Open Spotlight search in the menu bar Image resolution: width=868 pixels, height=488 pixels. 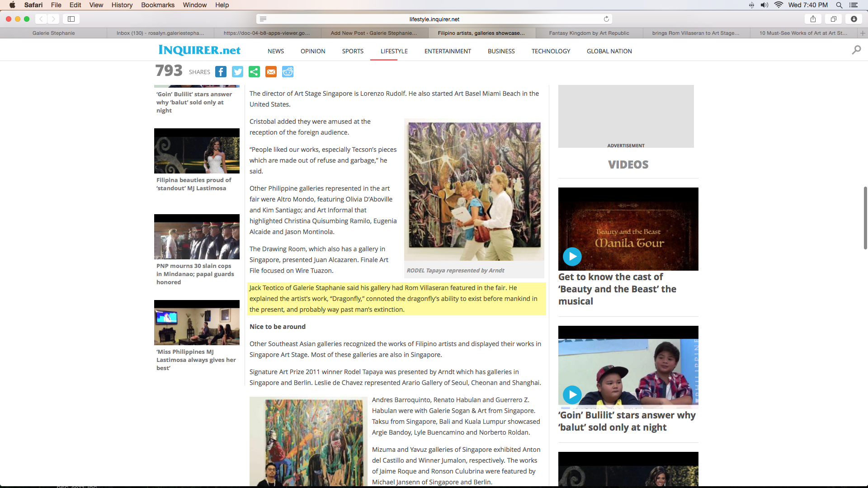(x=840, y=5)
